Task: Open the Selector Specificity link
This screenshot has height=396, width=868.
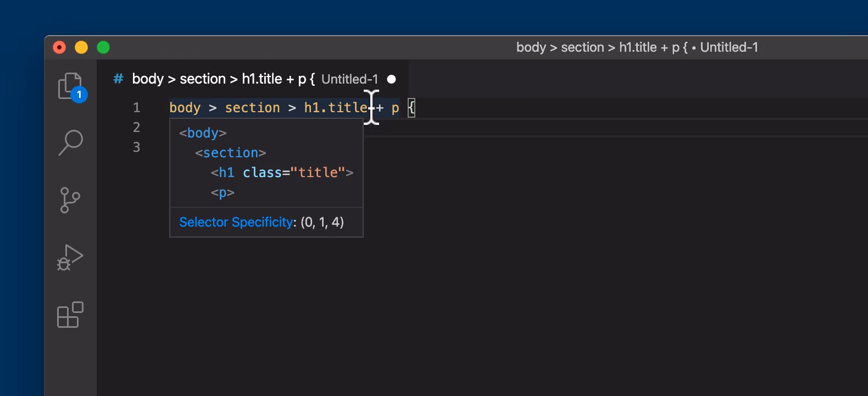Action: point(236,222)
